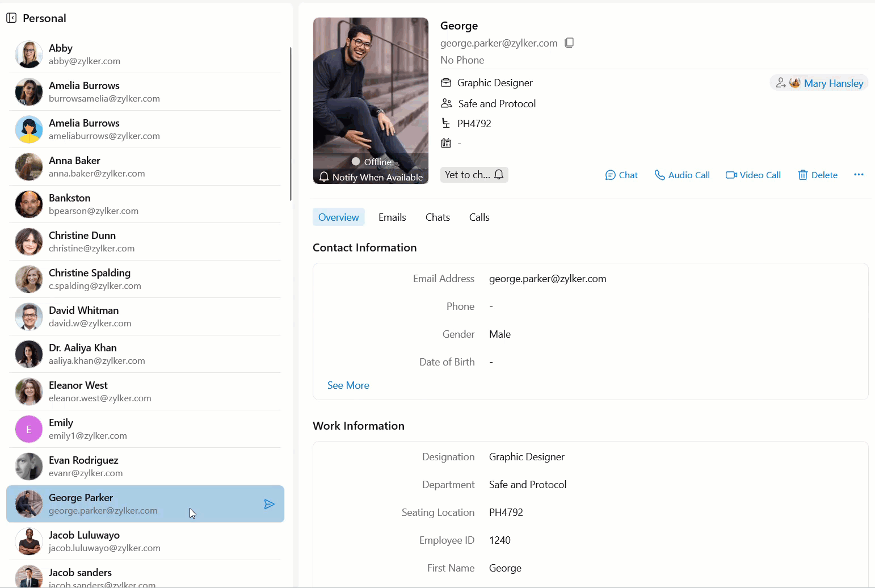
Task: Switch to the Chats tab
Action: 437,217
